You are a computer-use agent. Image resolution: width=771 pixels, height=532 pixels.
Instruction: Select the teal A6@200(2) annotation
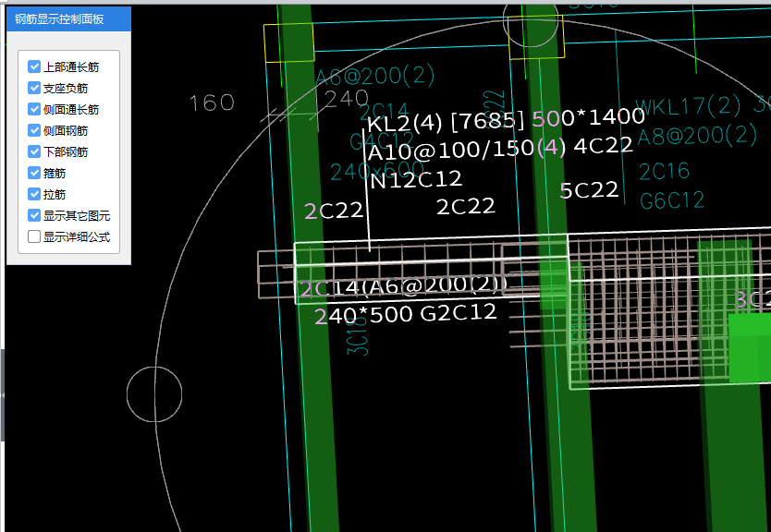pos(375,76)
